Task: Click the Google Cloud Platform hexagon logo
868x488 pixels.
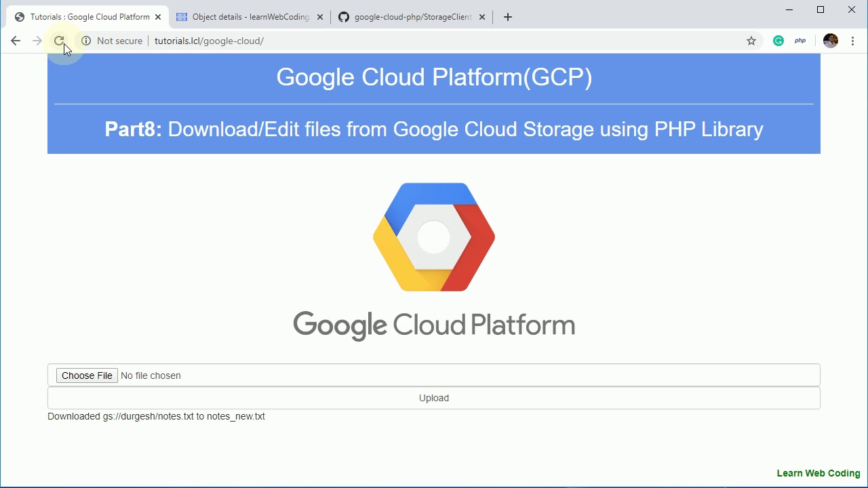Action: [x=434, y=237]
